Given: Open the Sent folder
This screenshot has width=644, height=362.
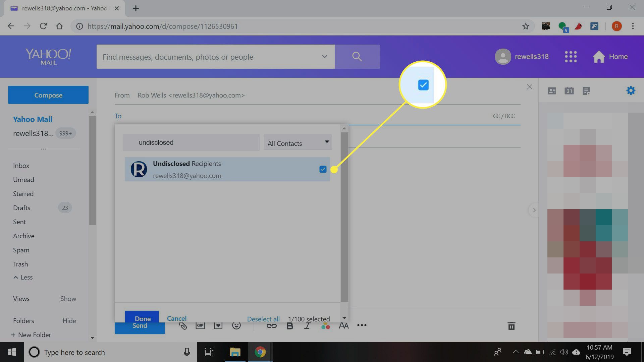Looking at the screenshot, I should click(19, 222).
